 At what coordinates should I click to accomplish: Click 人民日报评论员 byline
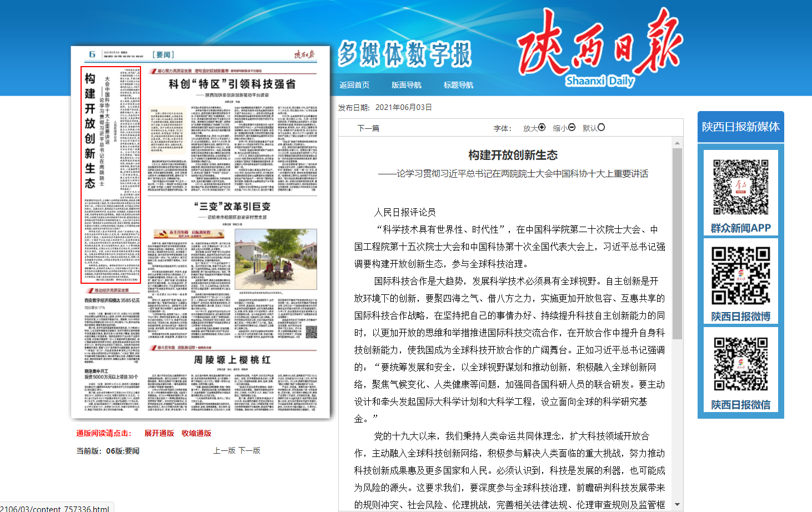click(x=405, y=212)
